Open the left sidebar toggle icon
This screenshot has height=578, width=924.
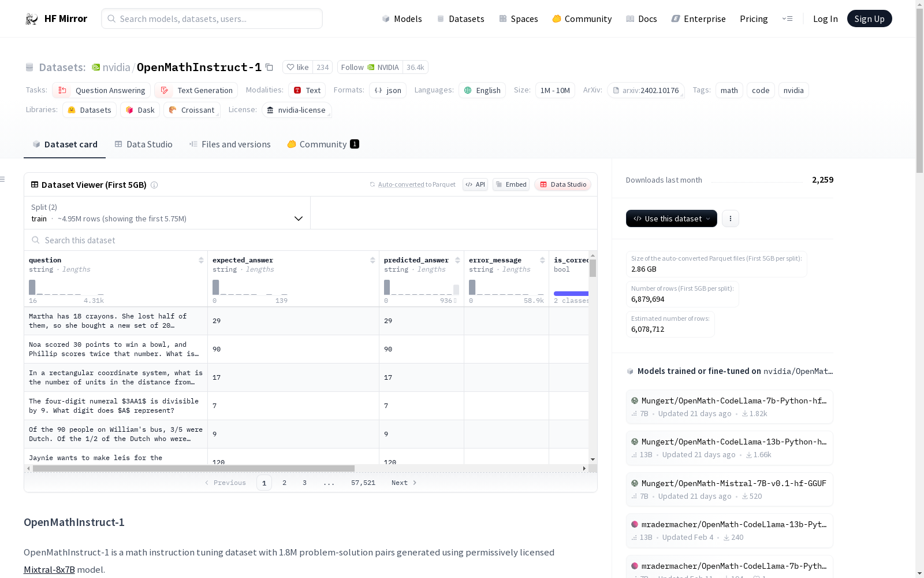click(x=3, y=179)
